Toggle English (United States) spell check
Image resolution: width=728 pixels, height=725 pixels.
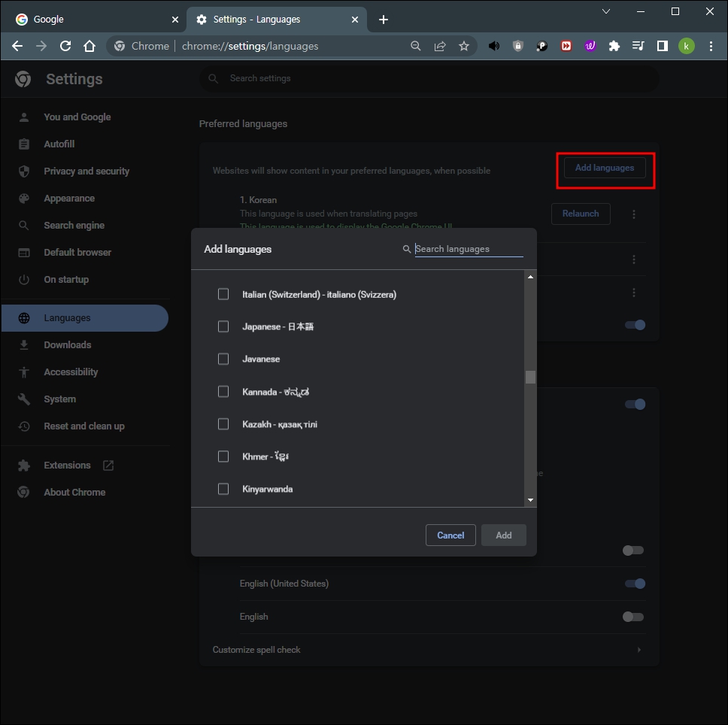[634, 584]
